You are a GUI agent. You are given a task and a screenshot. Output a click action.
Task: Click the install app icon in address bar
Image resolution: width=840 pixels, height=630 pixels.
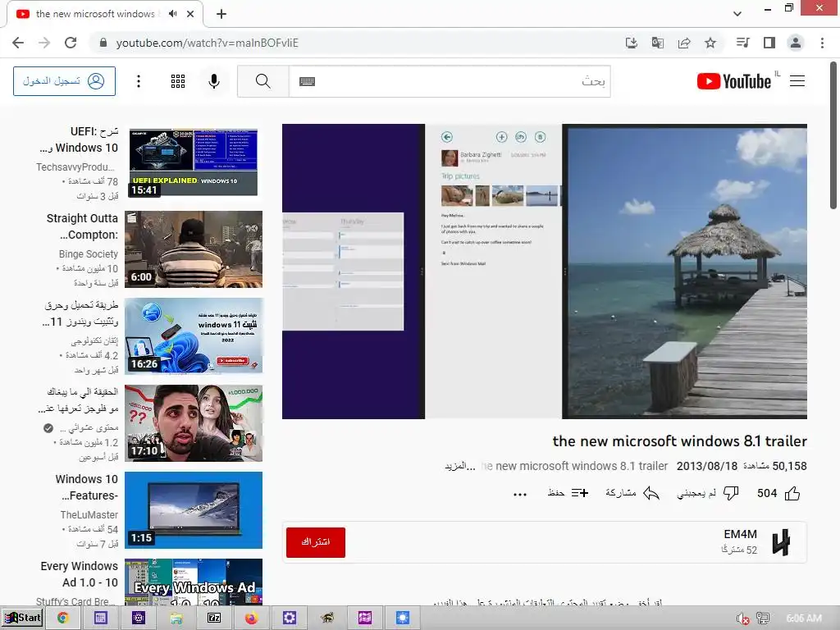632,43
